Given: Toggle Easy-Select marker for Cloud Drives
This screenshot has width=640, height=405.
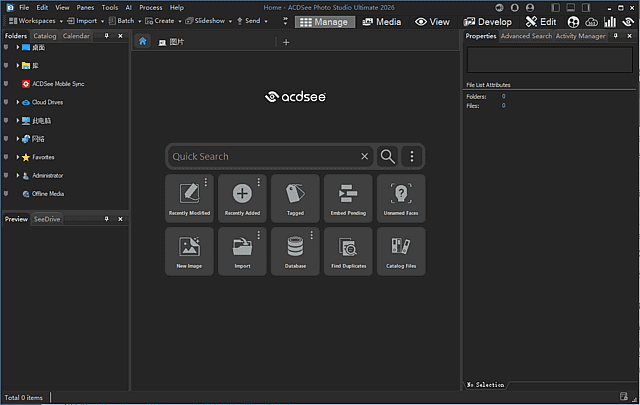Looking at the screenshot, I should pyautogui.click(x=6, y=102).
